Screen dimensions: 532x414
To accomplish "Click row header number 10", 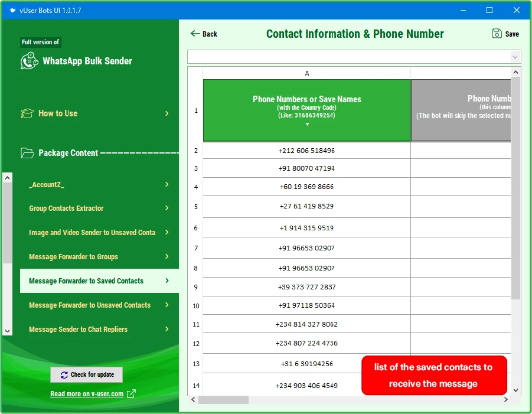I will coord(196,306).
